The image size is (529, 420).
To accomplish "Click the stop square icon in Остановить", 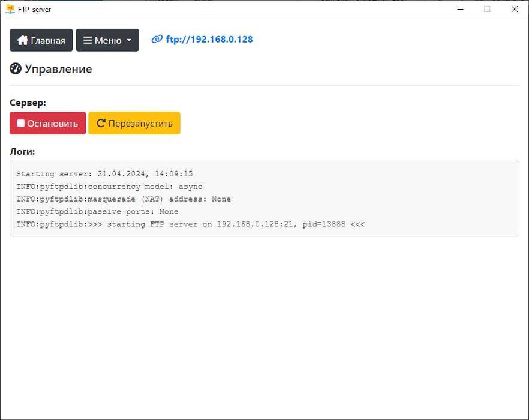I will click(21, 123).
